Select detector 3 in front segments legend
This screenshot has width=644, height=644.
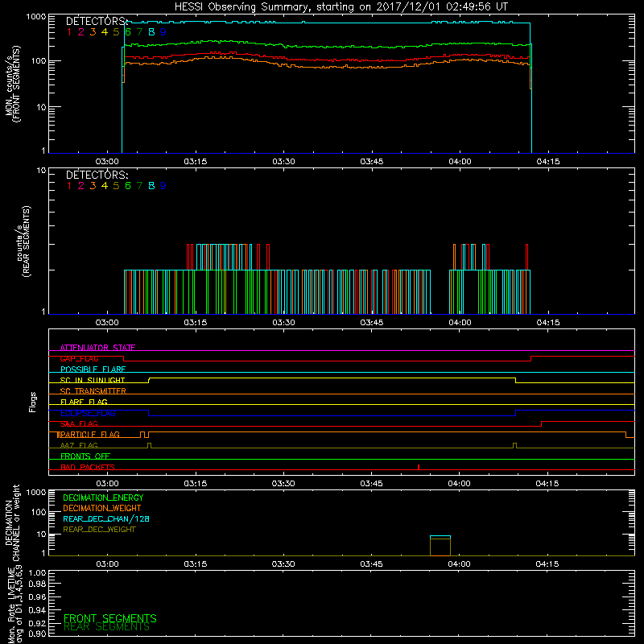[x=93, y=31]
